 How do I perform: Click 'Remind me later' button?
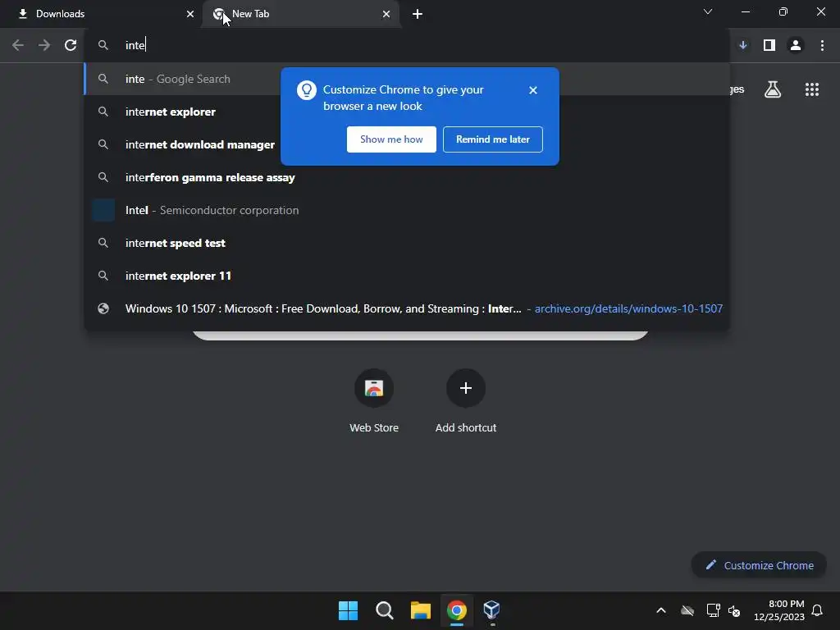coord(493,139)
